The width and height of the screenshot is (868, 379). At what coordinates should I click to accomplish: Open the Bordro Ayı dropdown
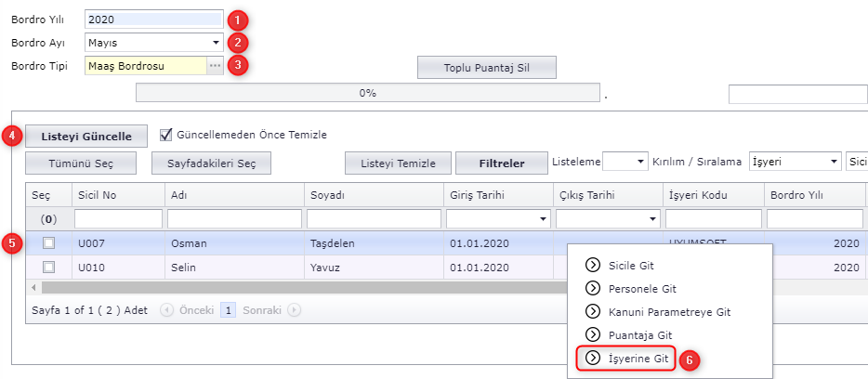[215, 43]
